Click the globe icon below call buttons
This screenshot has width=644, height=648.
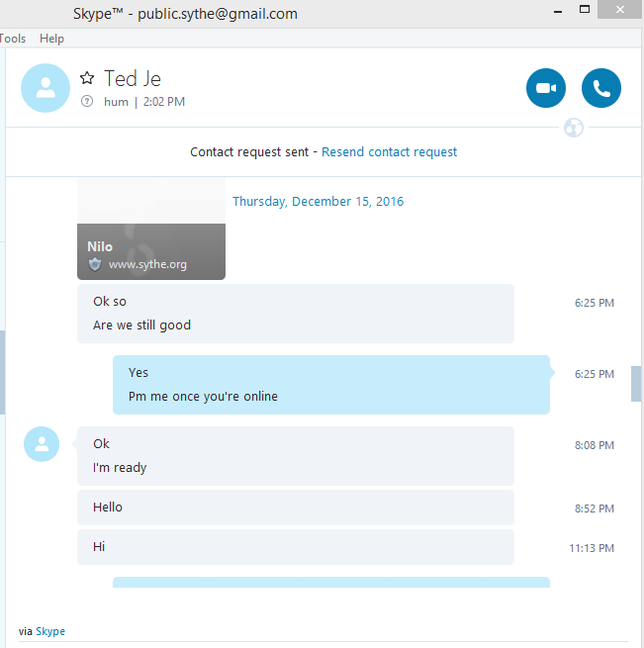tap(574, 128)
